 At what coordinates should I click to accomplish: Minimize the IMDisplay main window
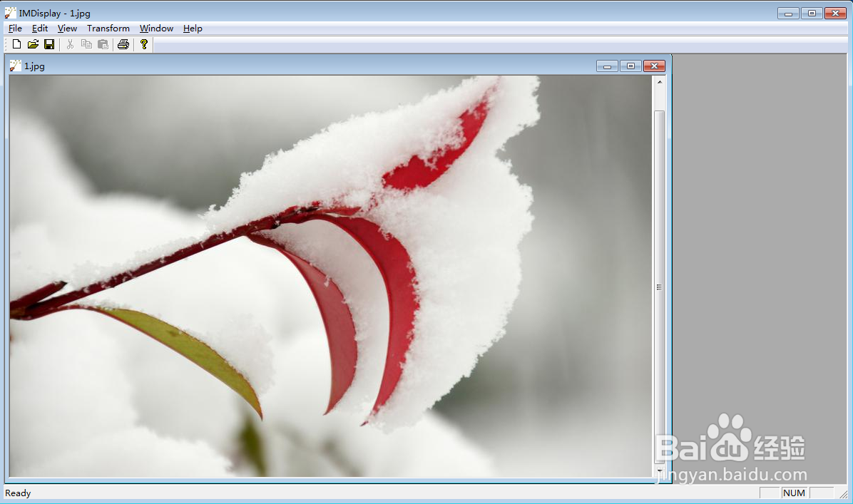[788, 13]
